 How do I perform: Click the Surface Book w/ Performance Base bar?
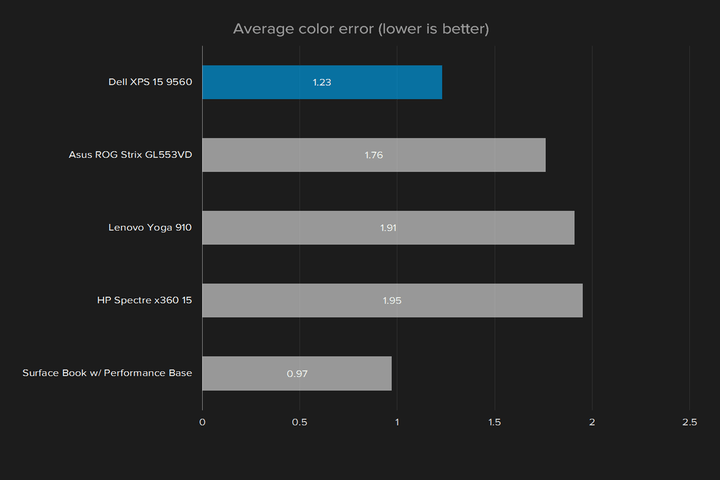click(297, 373)
